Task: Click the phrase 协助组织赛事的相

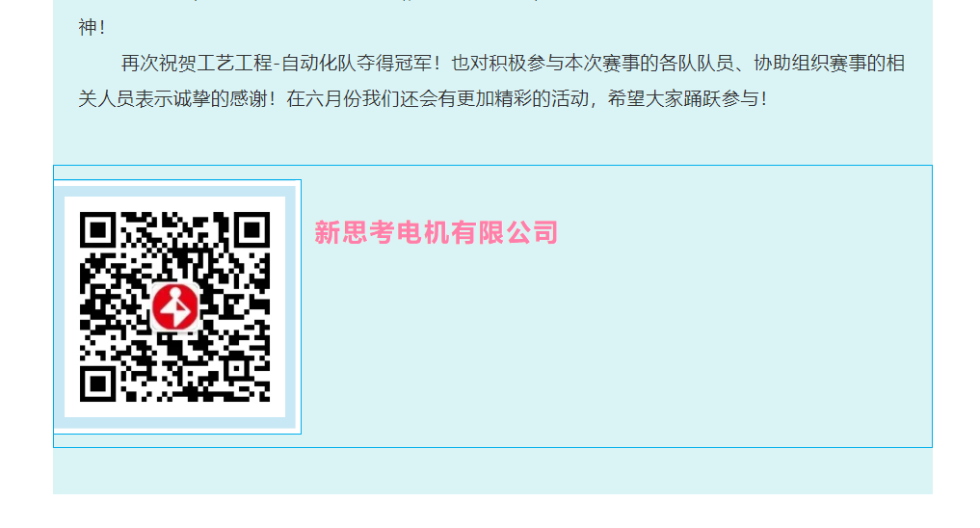Action: click(830, 64)
